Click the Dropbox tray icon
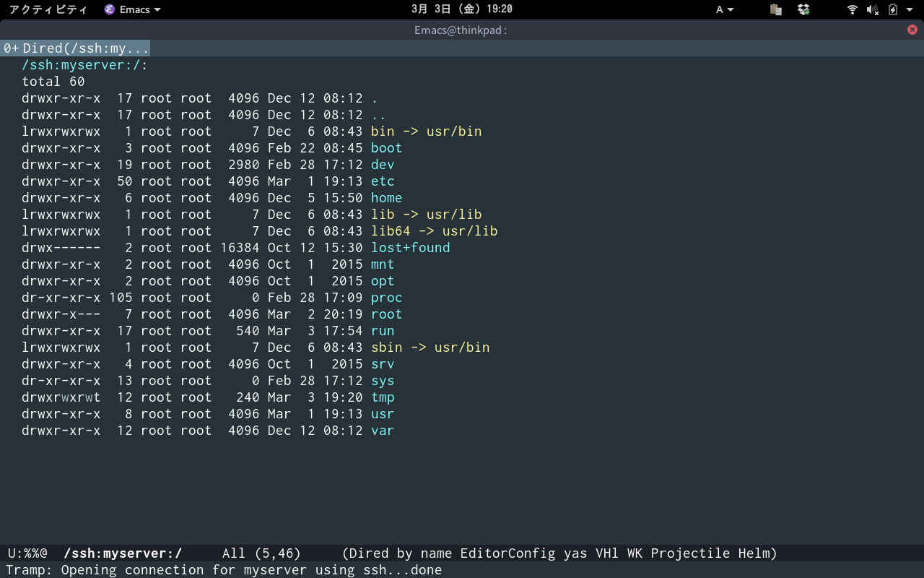 (803, 9)
